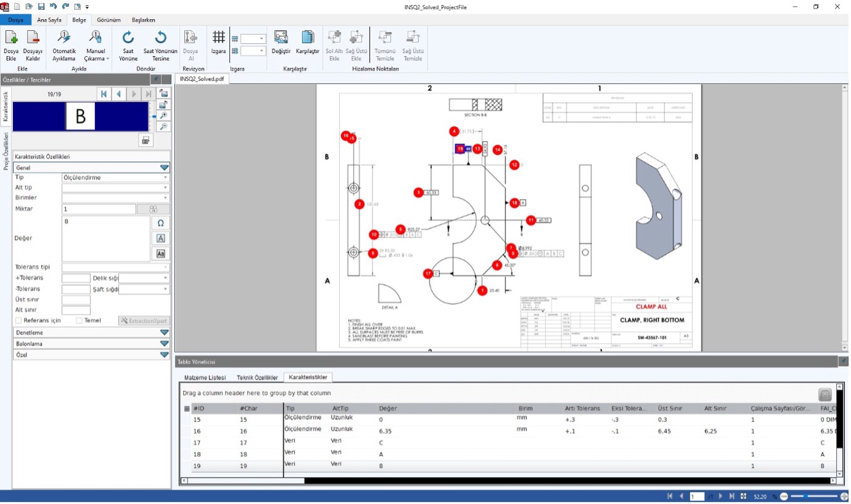Select the Ω symbol button in Değer section

coord(160,223)
